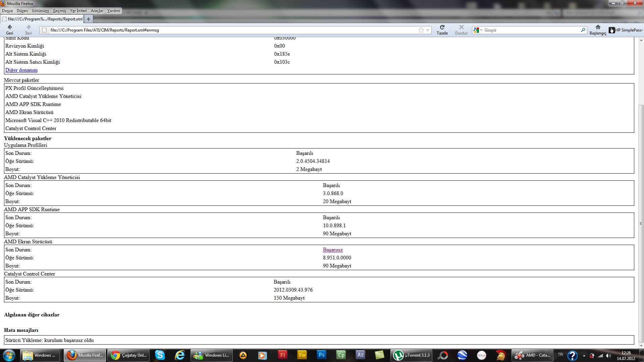This screenshot has height=362, width=644.
Task: Switch to AMD Catalyst installer taskbar item
Action: point(532,355)
